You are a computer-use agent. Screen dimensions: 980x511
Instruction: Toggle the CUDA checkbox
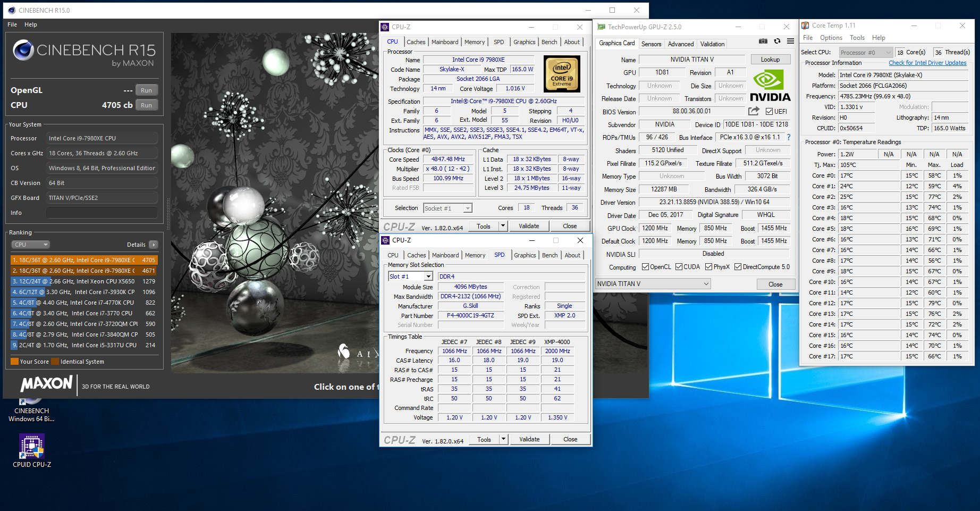tap(679, 267)
